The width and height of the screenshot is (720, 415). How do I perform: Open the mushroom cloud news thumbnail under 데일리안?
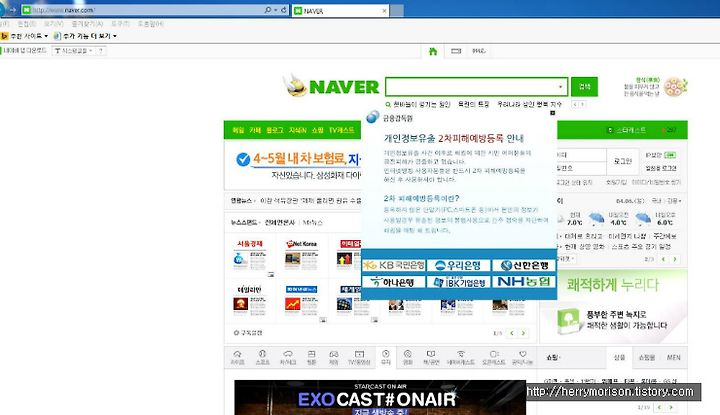click(x=241, y=304)
